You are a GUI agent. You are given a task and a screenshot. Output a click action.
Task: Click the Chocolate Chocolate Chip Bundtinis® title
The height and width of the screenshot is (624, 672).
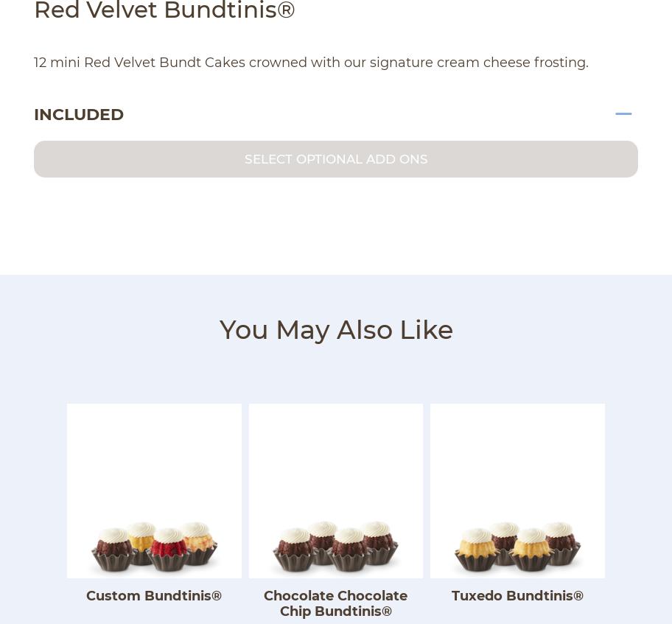click(336, 603)
